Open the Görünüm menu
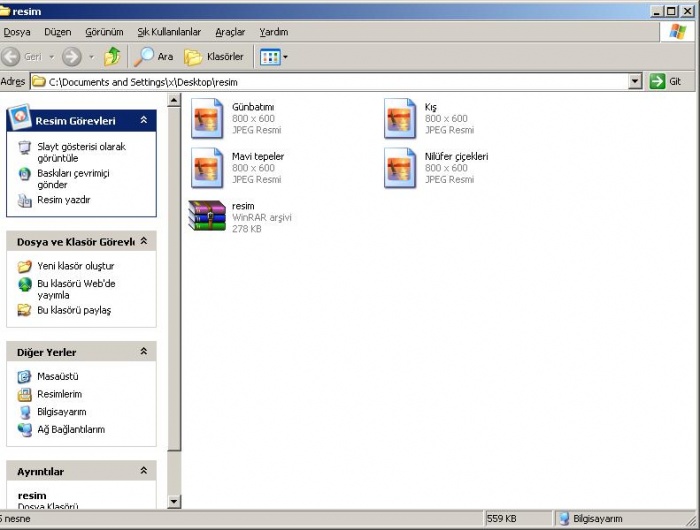Image resolution: width=700 pixels, height=530 pixels. pyautogui.click(x=104, y=32)
